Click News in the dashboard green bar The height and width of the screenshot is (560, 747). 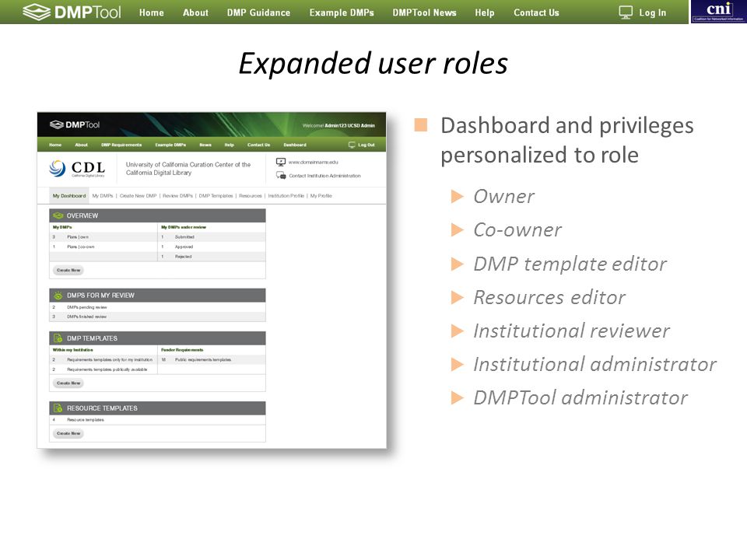click(x=205, y=145)
